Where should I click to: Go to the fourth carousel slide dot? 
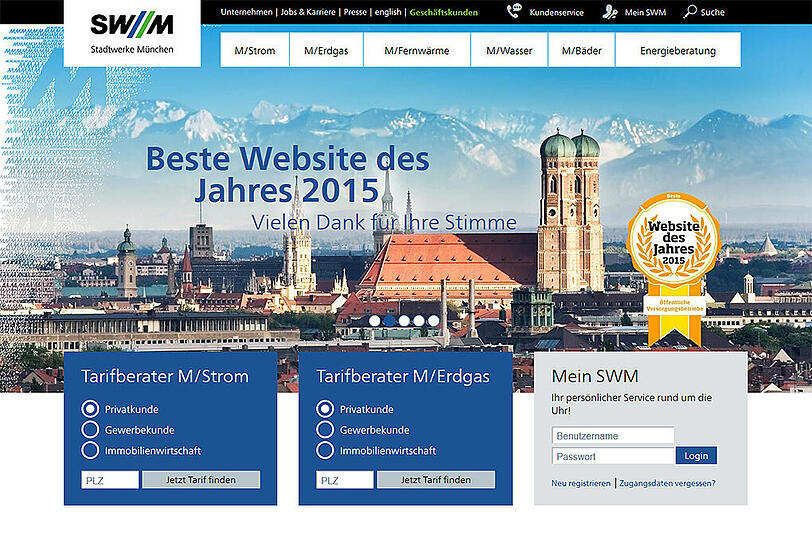tap(419, 321)
